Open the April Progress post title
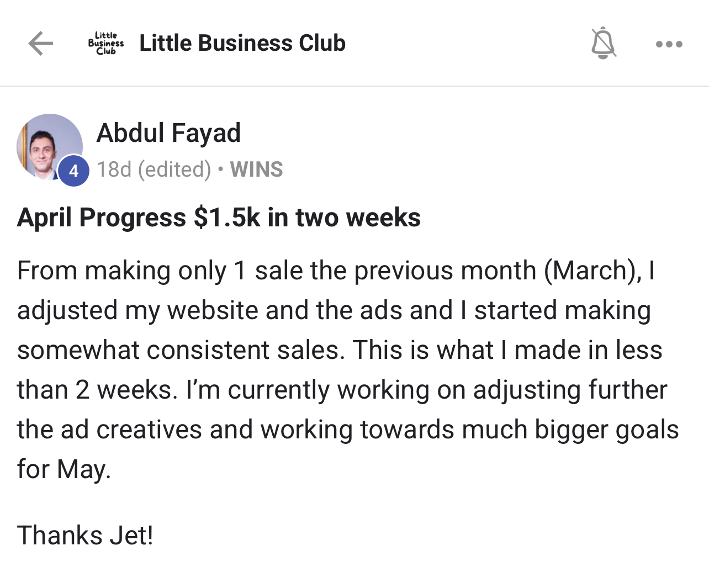 tap(219, 218)
